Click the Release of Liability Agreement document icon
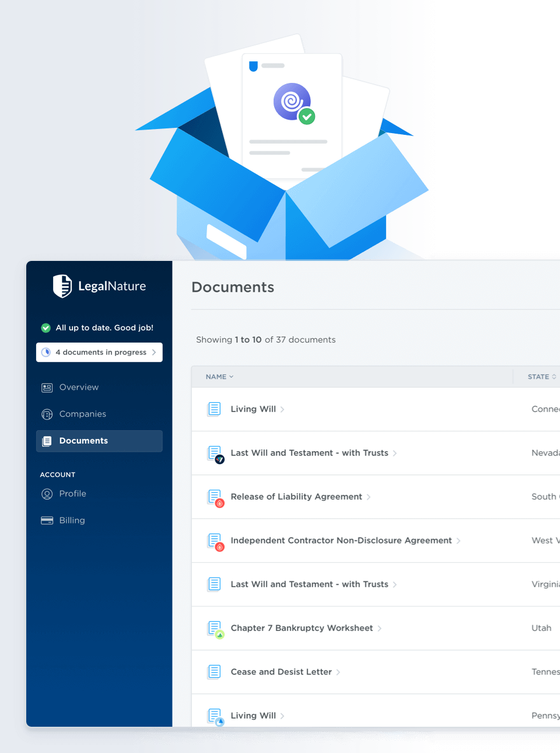 point(215,497)
